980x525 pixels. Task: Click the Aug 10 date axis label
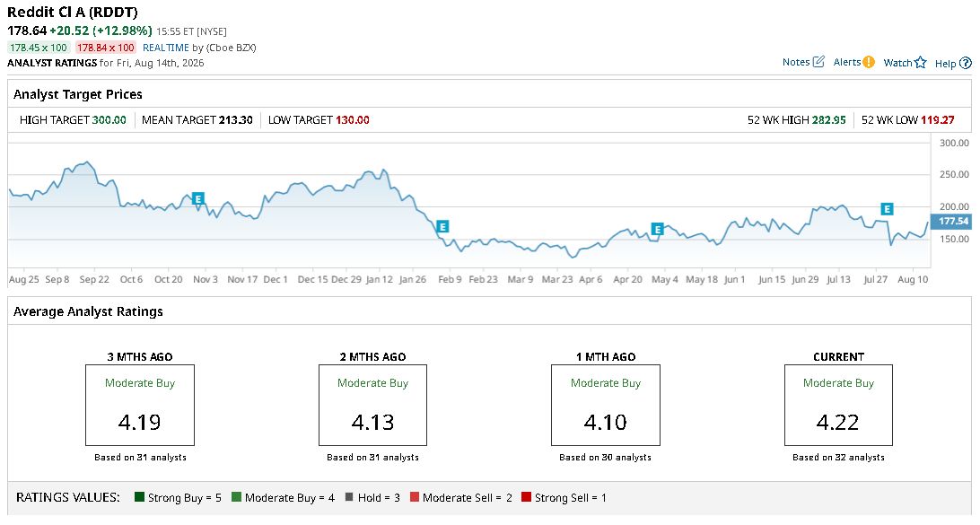point(913,279)
